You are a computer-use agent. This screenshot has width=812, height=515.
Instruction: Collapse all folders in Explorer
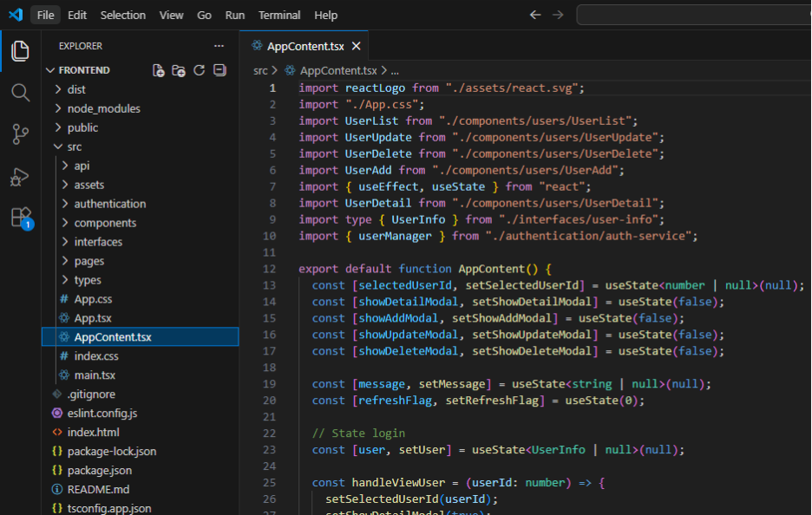(219, 70)
